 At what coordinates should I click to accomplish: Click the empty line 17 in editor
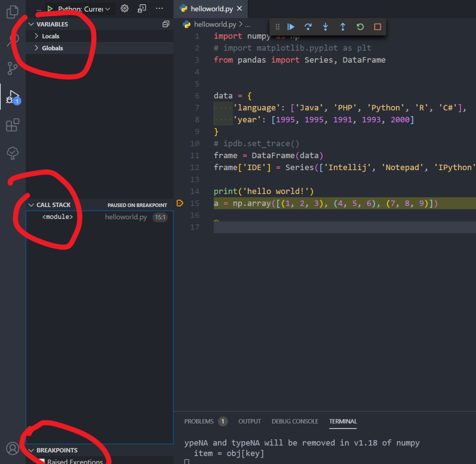pos(345,227)
